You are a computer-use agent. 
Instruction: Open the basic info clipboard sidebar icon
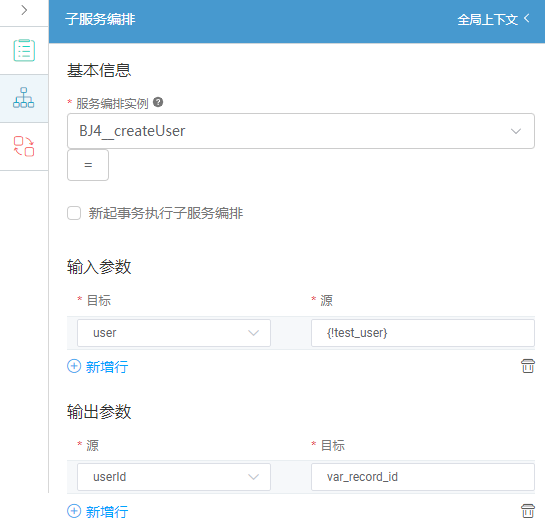24,50
